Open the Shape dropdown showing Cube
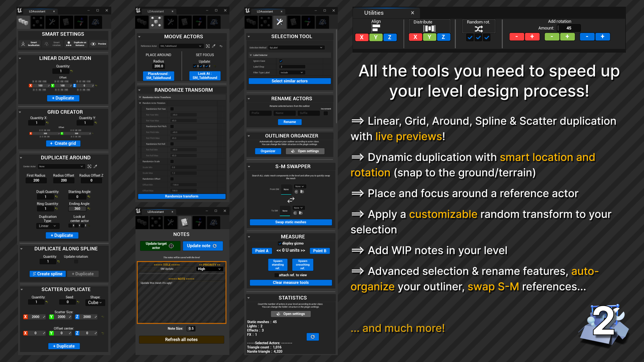This screenshot has height=362, width=644. (x=95, y=302)
